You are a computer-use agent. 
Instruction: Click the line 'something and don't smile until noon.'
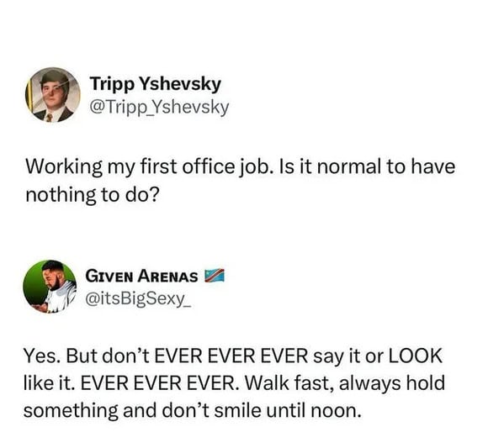[193, 410]
